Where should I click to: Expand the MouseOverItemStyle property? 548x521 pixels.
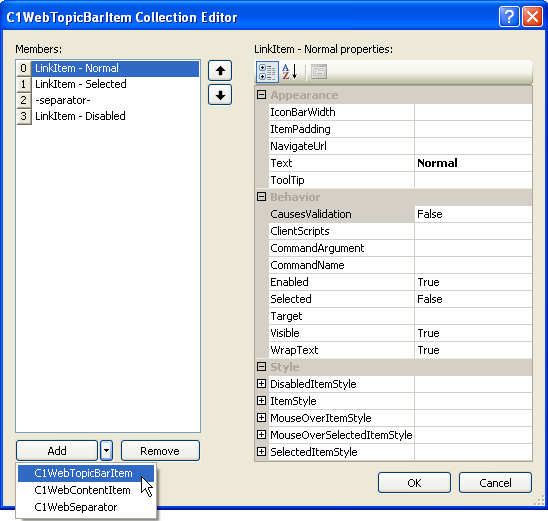261,418
